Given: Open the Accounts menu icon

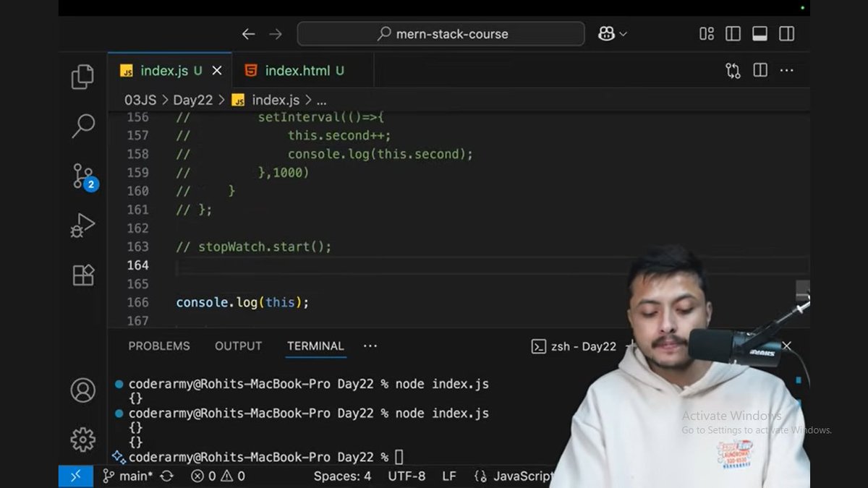Looking at the screenshot, I should pos(82,390).
